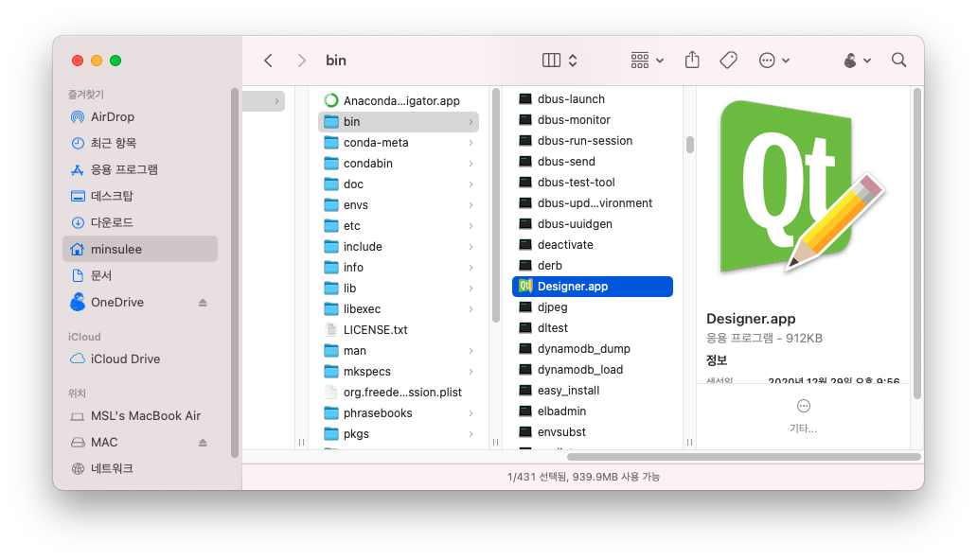Screen dimensions: 977x560
Task: Select MSL's MacBook Air location
Action: click(140, 416)
